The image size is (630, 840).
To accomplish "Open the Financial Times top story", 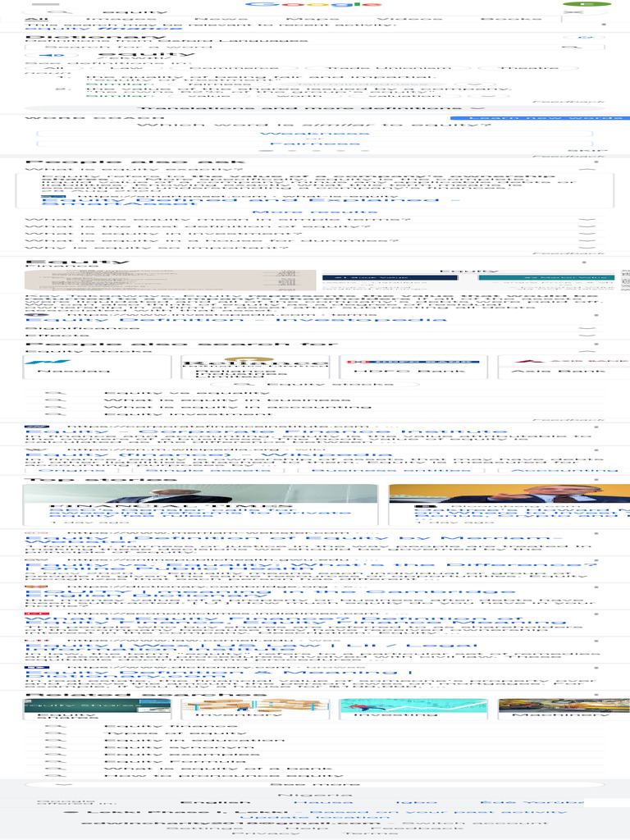I will click(x=200, y=505).
